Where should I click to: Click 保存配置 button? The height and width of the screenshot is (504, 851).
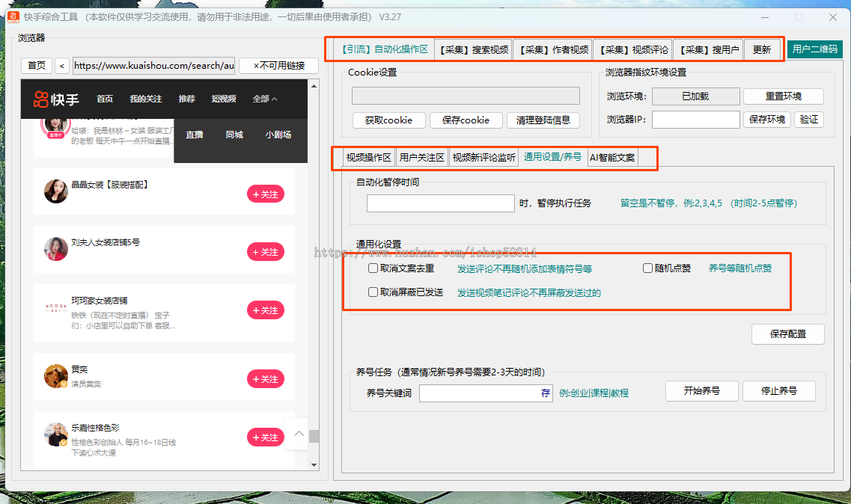pyautogui.click(x=788, y=334)
